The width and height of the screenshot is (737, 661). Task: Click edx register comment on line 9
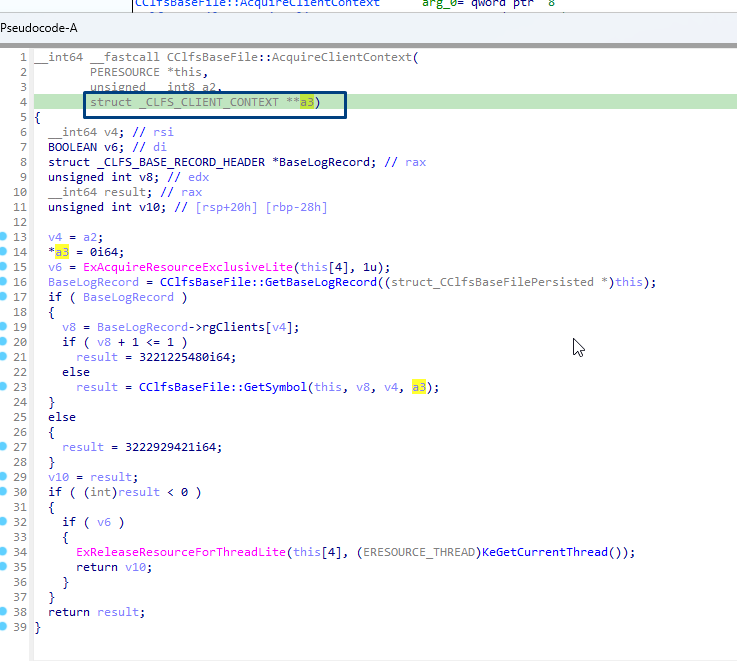click(198, 177)
